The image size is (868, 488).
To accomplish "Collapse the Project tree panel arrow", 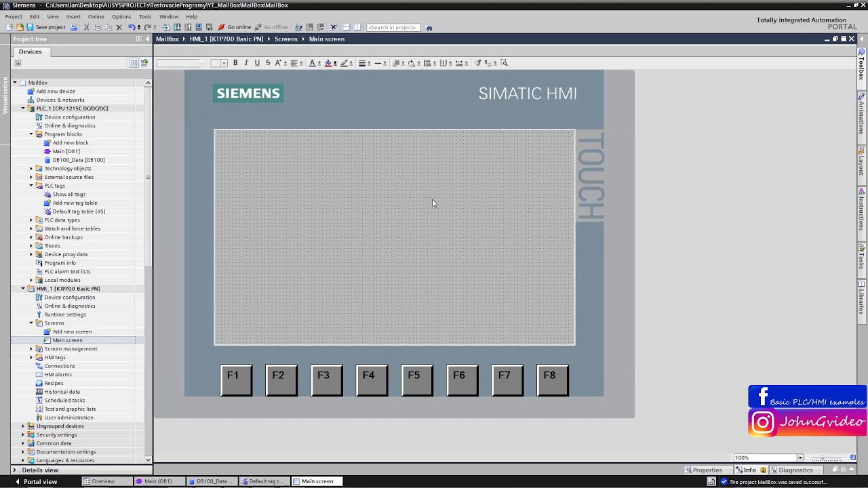I will pos(147,39).
